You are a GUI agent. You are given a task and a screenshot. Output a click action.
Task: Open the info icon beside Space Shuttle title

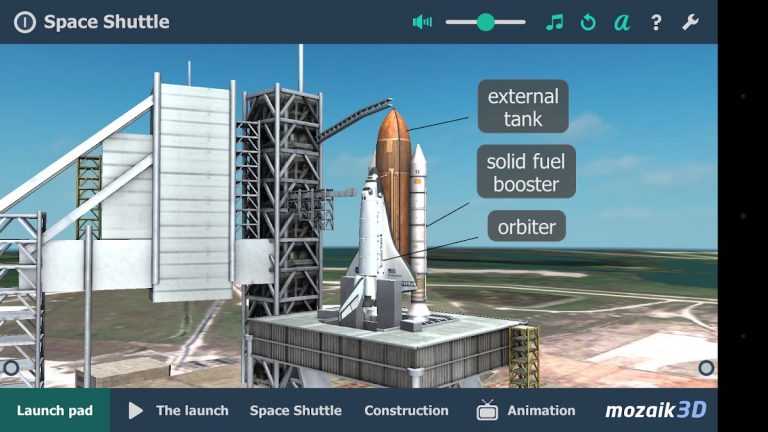[25, 22]
